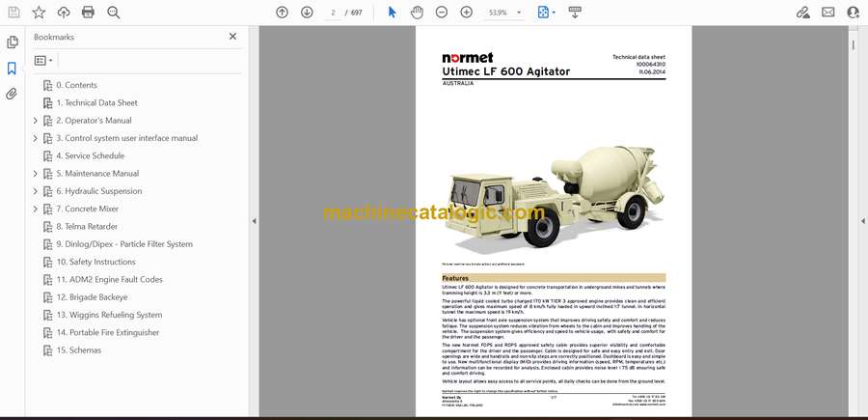
Task: Activate the hand pan tool
Action: tap(417, 13)
